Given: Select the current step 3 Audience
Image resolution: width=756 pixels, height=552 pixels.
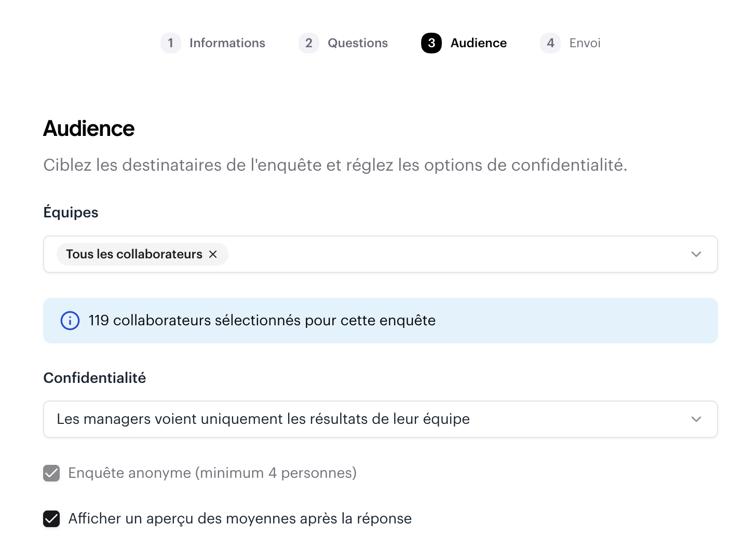Looking at the screenshot, I should pyautogui.click(x=464, y=43).
